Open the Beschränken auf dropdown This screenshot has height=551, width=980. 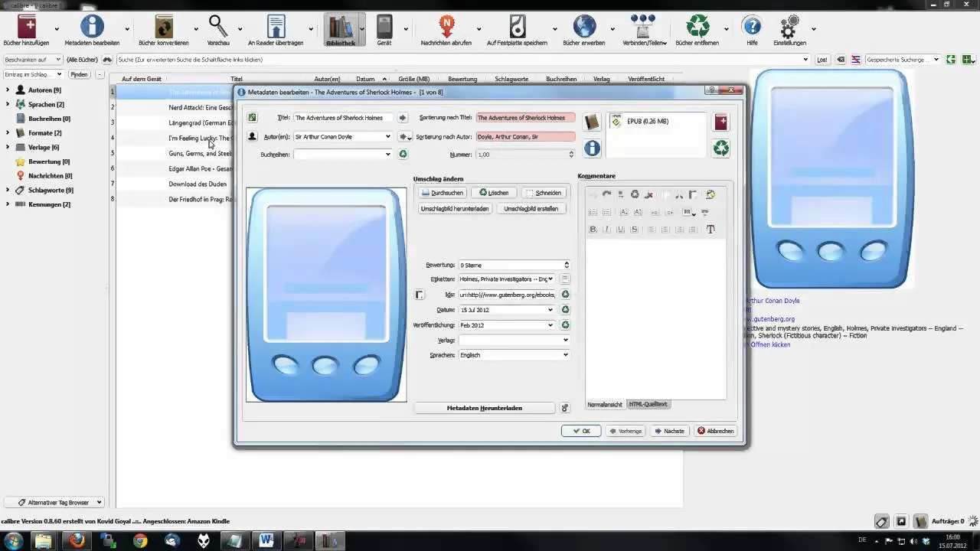32,60
